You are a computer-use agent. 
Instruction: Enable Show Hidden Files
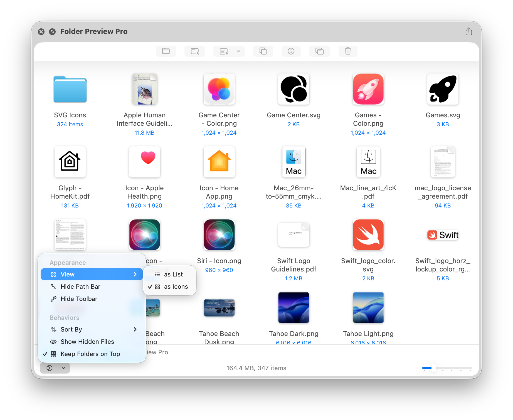(87, 342)
